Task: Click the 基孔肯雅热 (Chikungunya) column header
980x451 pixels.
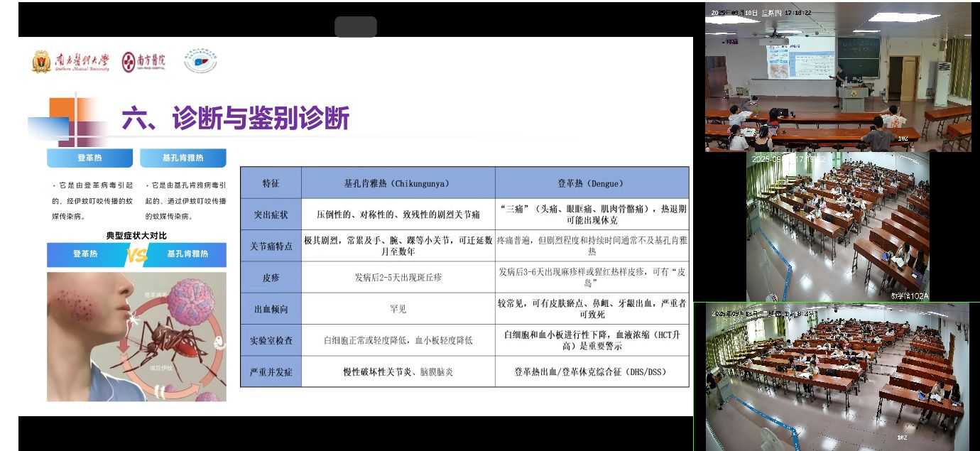Action: 398,183
